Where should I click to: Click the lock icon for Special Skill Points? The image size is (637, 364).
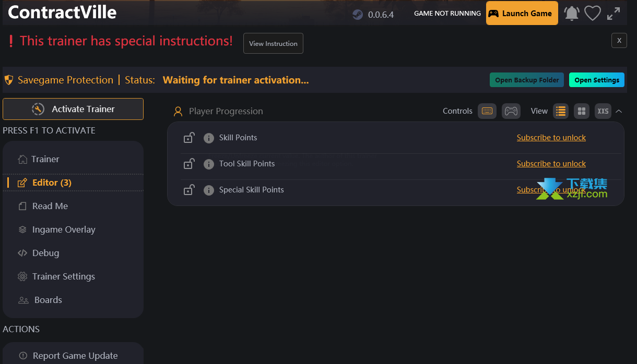click(x=189, y=190)
